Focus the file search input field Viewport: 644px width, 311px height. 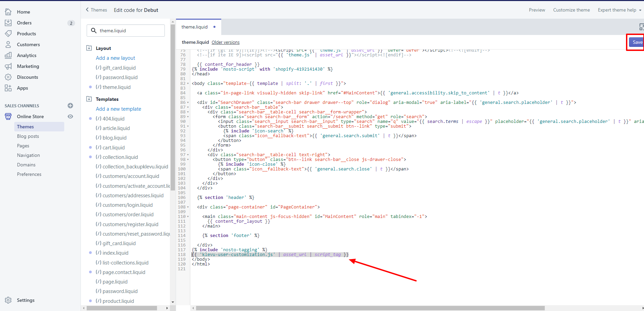[x=126, y=31]
